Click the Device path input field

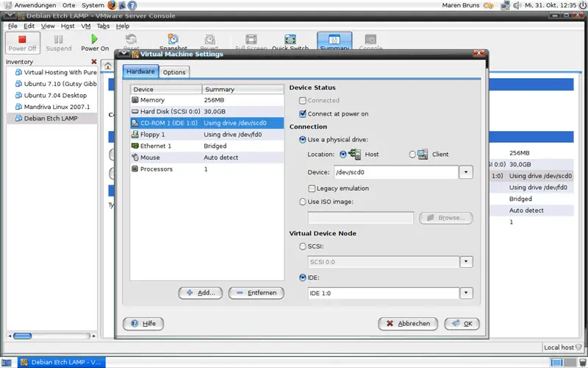click(x=396, y=172)
